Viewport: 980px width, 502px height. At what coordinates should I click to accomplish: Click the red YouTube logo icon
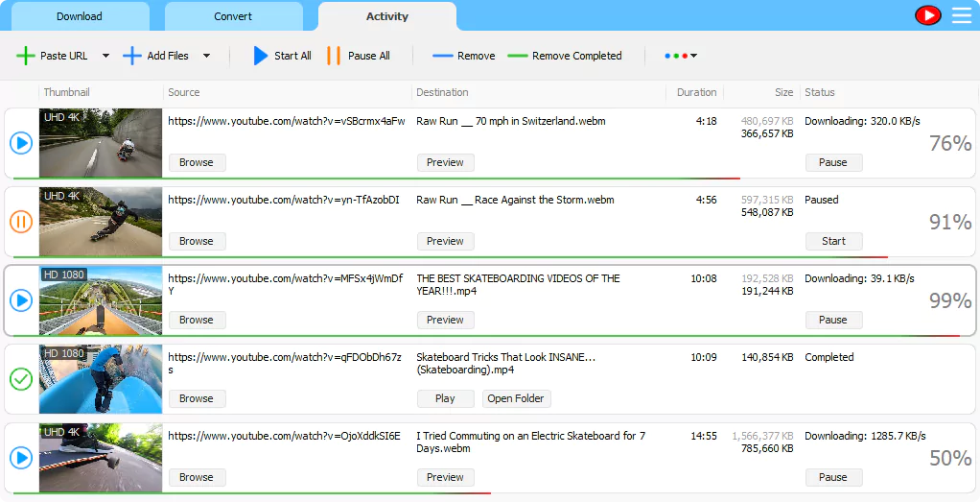[x=927, y=15]
